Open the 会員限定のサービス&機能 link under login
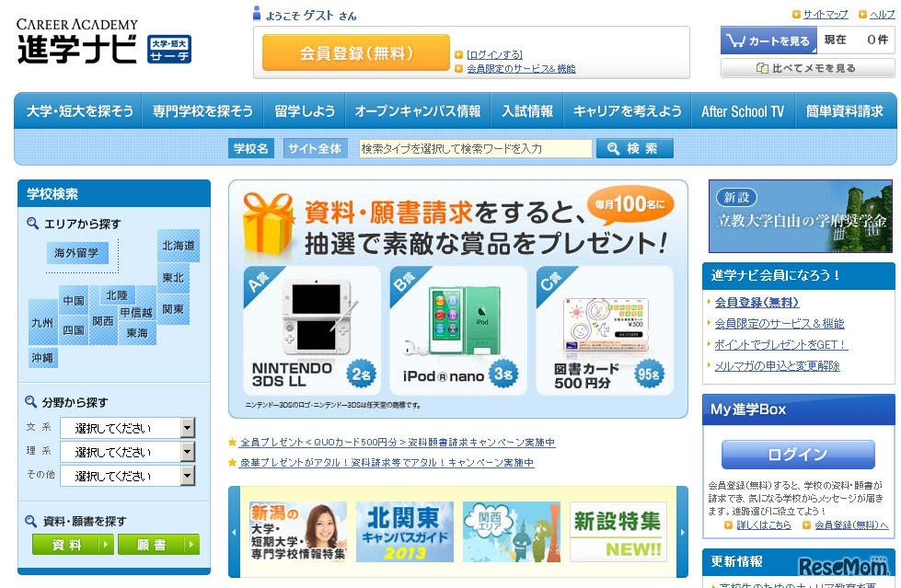The width and height of the screenshot is (901, 588). point(521,68)
